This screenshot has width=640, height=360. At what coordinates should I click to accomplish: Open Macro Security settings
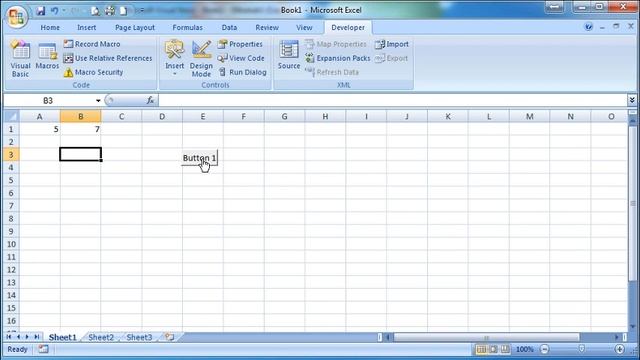93,72
